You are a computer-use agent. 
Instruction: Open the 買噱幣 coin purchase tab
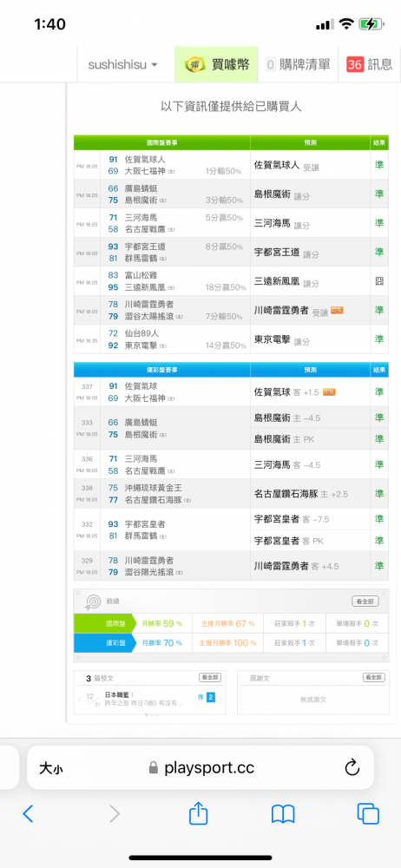point(216,65)
